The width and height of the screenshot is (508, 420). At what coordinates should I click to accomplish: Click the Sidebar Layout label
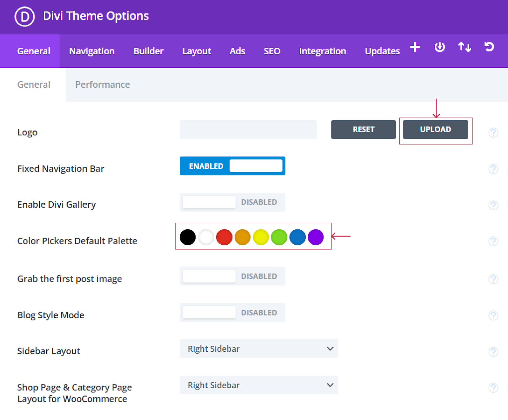click(x=49, y=351)
